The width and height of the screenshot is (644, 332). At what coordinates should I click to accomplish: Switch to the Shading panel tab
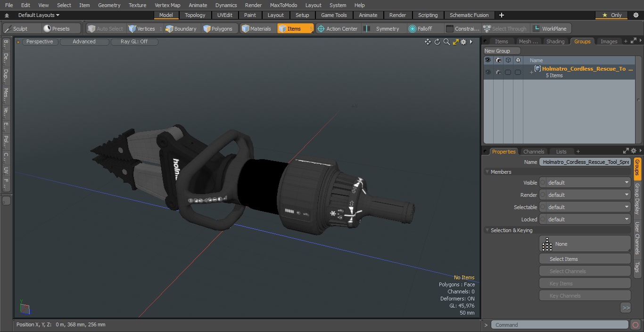click(555, 41)
